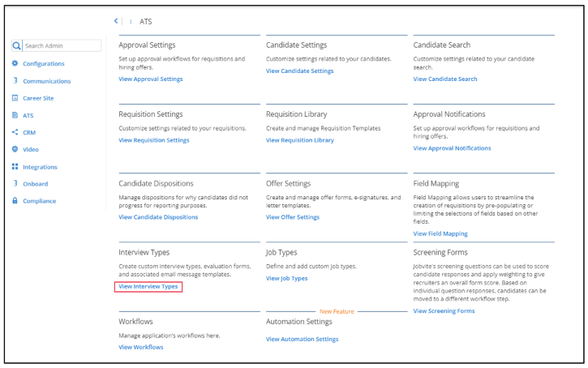Click the ATS document icon in sidebar
Viewport: 588px width, 368px height.
(15, 115)
